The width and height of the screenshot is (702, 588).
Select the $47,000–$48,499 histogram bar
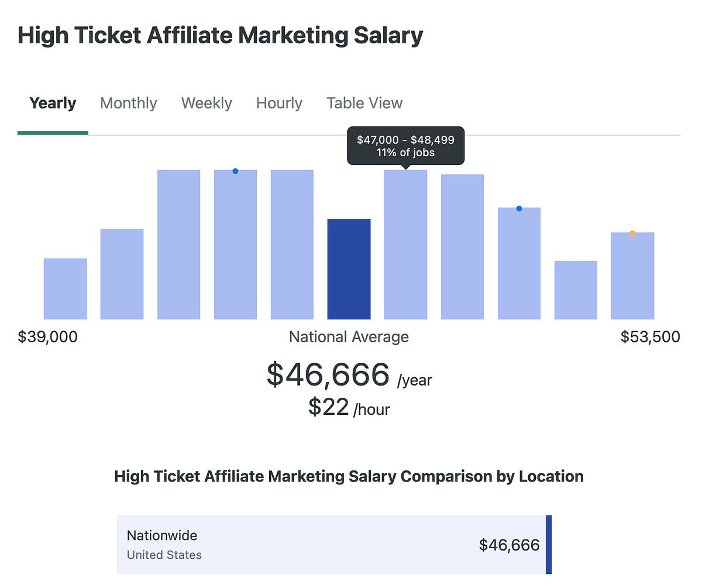coord(405,246)
